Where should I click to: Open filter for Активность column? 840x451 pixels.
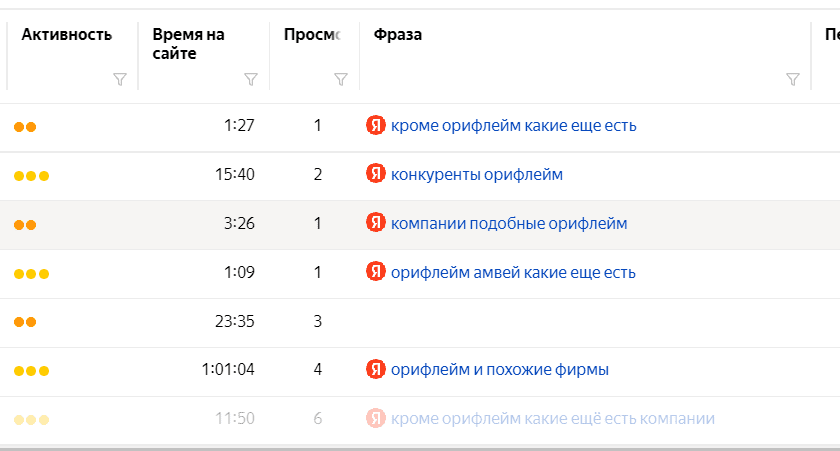tap(120, 80)
